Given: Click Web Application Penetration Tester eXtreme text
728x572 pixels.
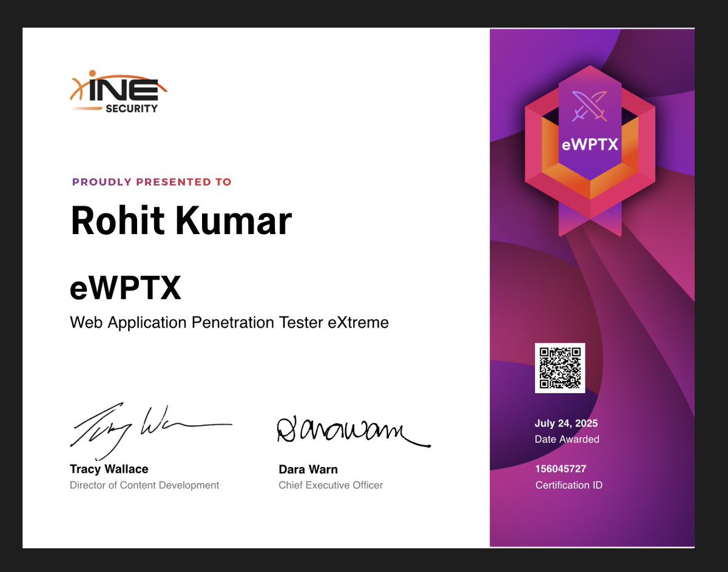Looking at the screenshot, I should point(229,322).
